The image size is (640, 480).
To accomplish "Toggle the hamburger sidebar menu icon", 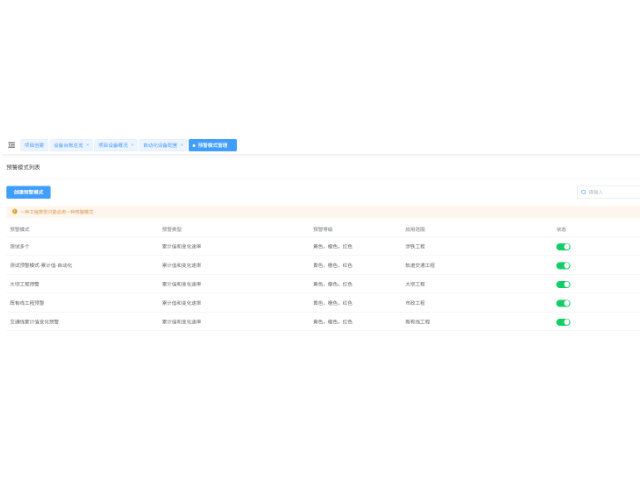I will pos(11,145).
